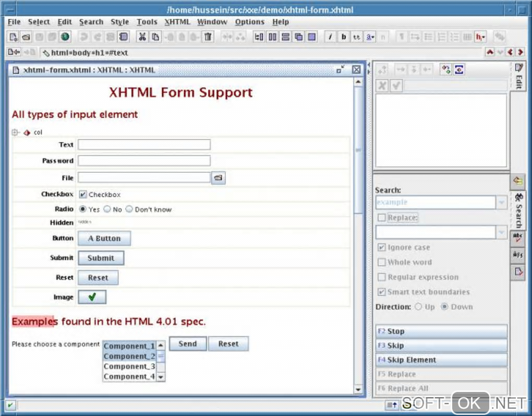The width and height of the screenshot is (532, 416).
Task: Click the Reset button in the input table
Action: pyautogui.click(x=98, y=278)
